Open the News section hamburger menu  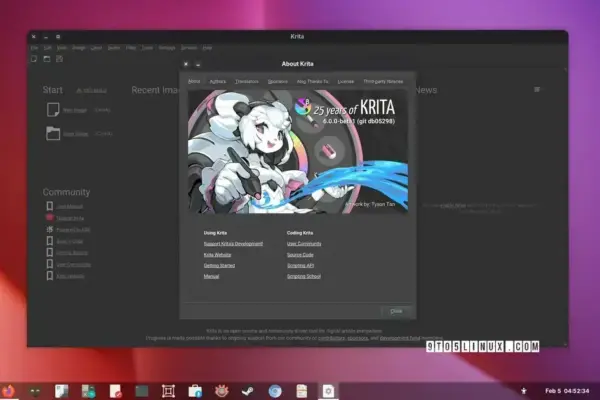pyautogui.click(x=537, y=89)
